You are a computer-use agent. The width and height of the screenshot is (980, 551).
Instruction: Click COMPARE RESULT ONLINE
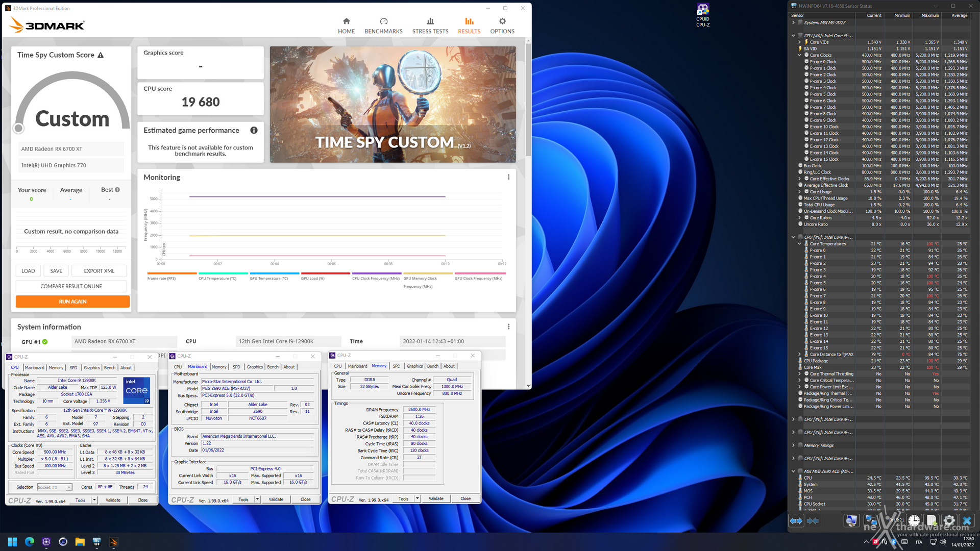point(71,286)
